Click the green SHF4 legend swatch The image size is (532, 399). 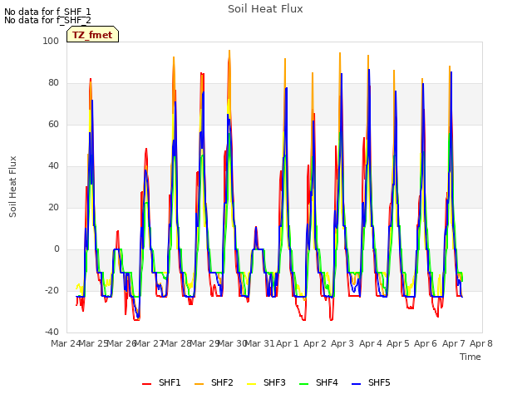[x=304, y=384]
